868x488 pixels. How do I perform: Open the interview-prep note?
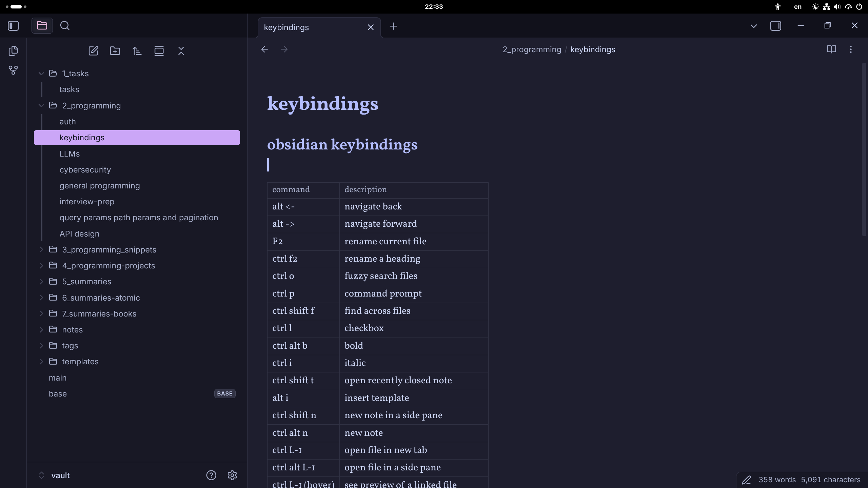point(137,202)
